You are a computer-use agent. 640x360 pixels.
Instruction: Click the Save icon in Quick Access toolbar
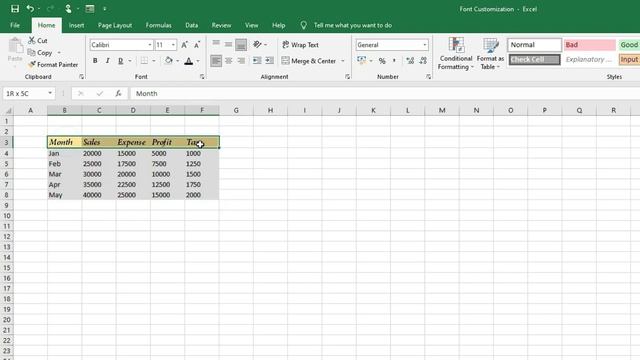[15, 9]
